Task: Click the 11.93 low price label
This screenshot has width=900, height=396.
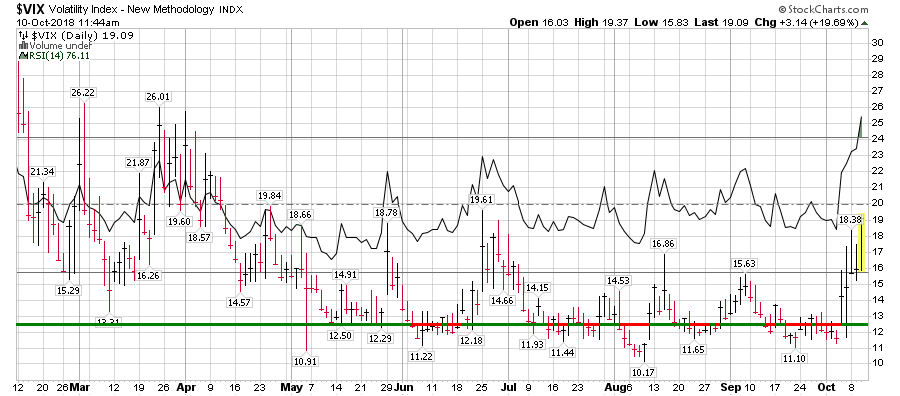Action: pos(532,344)
